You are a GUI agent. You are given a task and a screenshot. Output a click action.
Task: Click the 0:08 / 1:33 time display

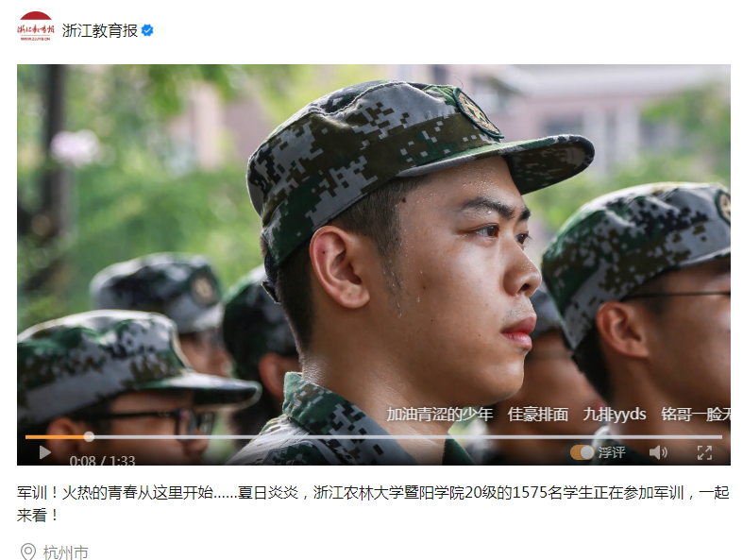pyautogui.click(x=102, y=461)
